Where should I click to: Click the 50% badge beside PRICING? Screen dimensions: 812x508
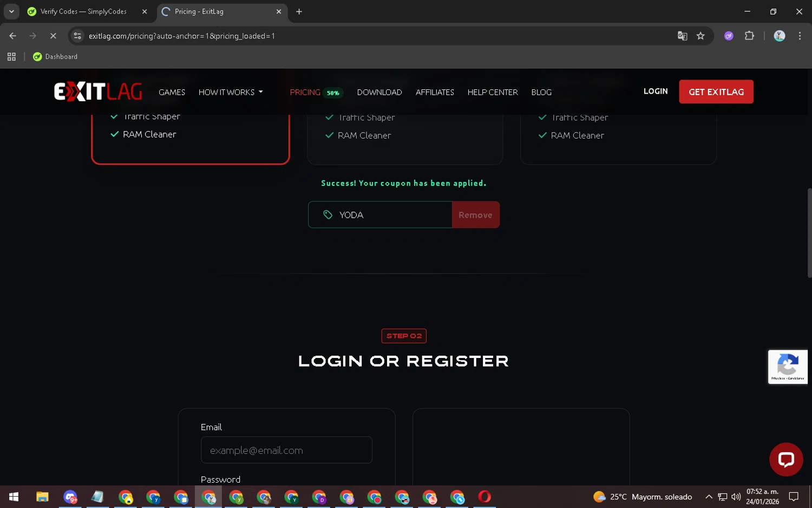333,93
